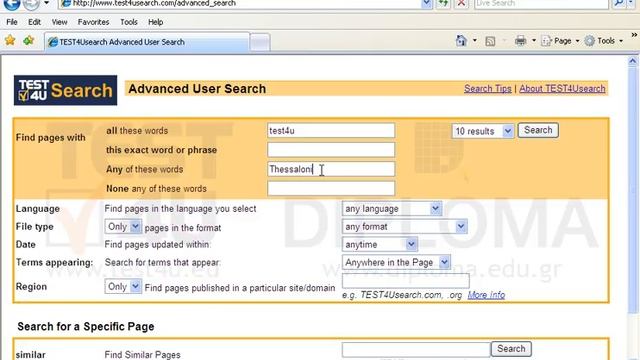Open the Anywhere in the Page dropdown
Image resolution: width=640 pixels, height=360 pixels.
[396, 262]
